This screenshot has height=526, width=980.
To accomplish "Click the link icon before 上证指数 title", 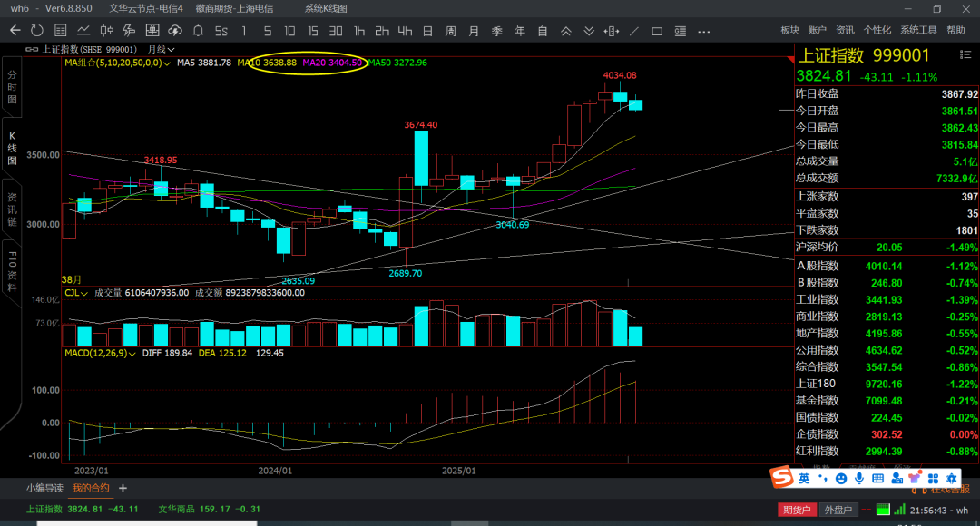I will tap(32, 49).
